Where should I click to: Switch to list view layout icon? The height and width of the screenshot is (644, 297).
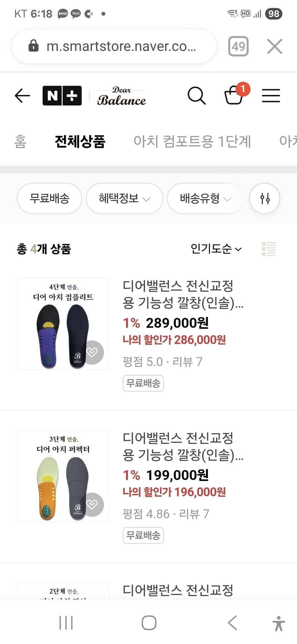pyautogui.click(x=269, y=249)
